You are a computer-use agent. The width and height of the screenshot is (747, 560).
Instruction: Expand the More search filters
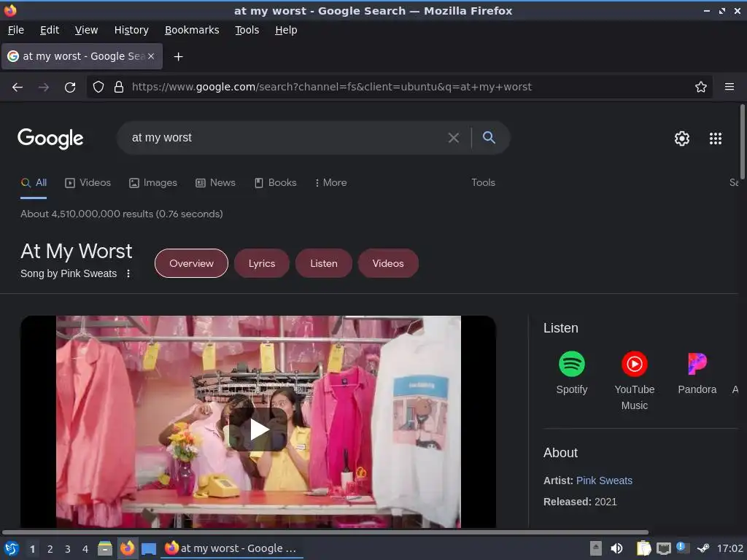point(330,183)
